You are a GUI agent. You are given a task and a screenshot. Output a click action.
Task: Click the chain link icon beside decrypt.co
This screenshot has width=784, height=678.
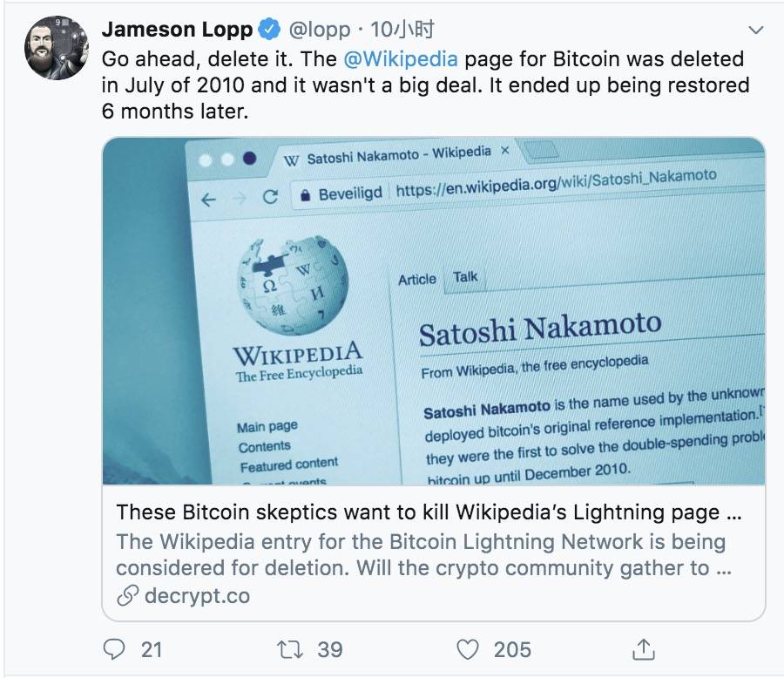[x=127, y=595]
